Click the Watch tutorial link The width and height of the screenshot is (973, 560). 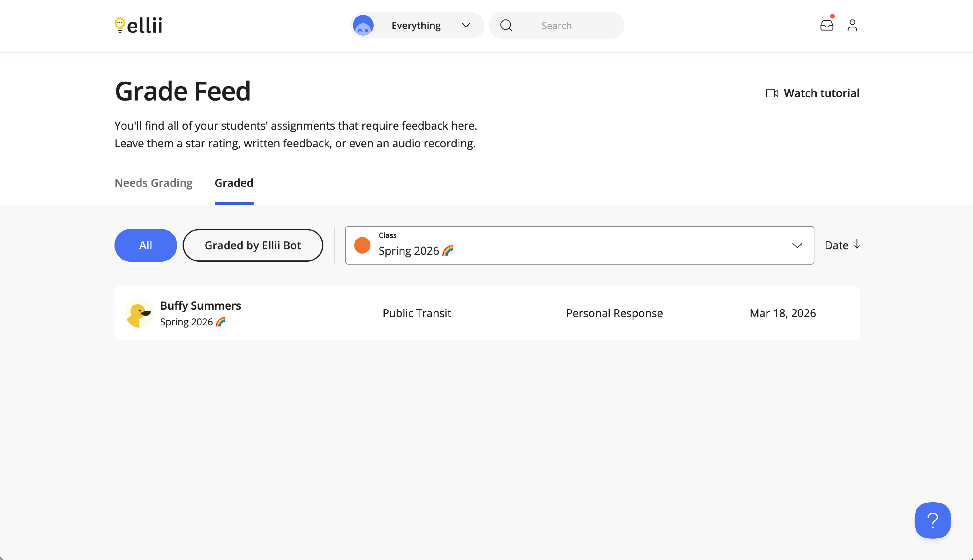coord(821,93)
